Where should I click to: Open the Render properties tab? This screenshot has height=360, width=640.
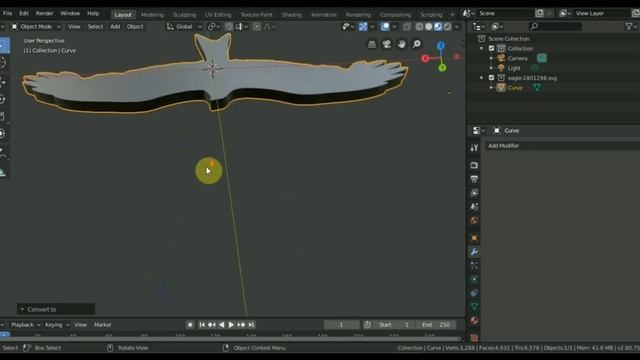pyautogui.click(x=474, y=165)
